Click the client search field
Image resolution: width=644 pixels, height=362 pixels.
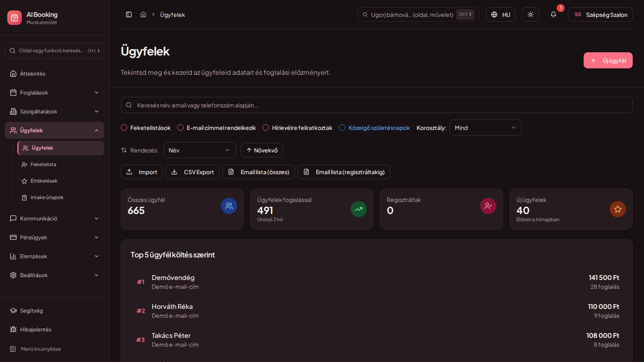pyautogui.click(x=376, y=105)
